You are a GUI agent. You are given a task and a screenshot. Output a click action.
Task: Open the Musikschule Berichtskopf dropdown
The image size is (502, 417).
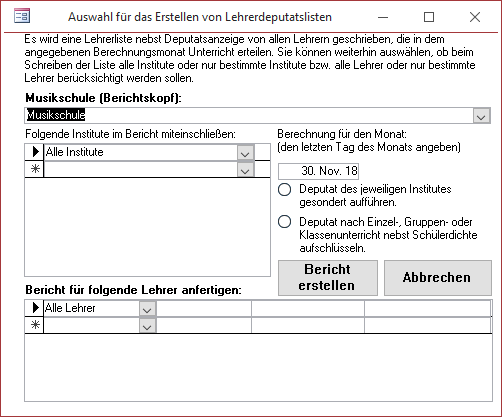tap(481, 116)
